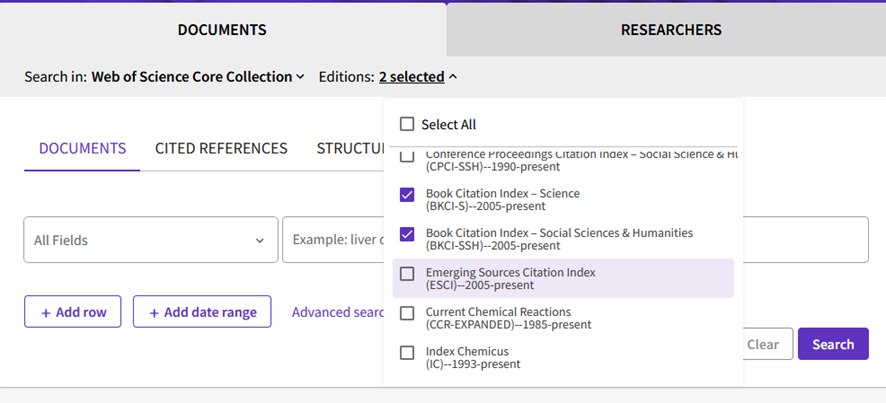
Task: Tick the Conference Proceedings Citation Index checkbox
Action: tap(407, 157)
